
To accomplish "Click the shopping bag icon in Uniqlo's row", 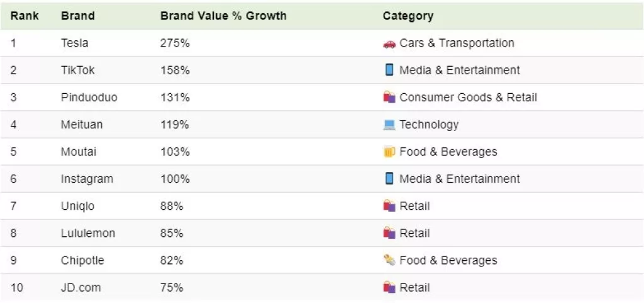I will 389,206.
